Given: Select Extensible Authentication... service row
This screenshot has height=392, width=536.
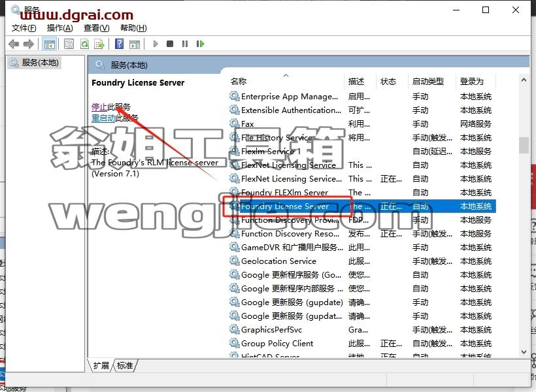Looking at the screenshot, I should tap(362, 110).
